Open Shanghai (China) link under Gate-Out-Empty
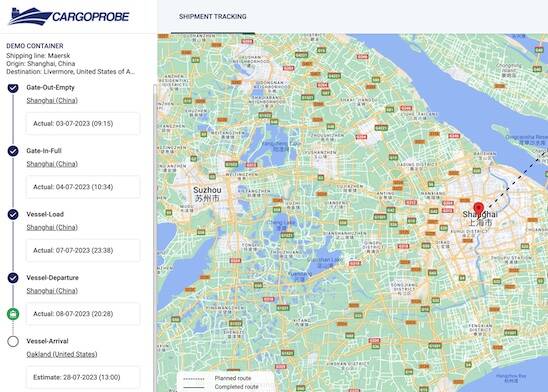 click(x=52, y=101)
